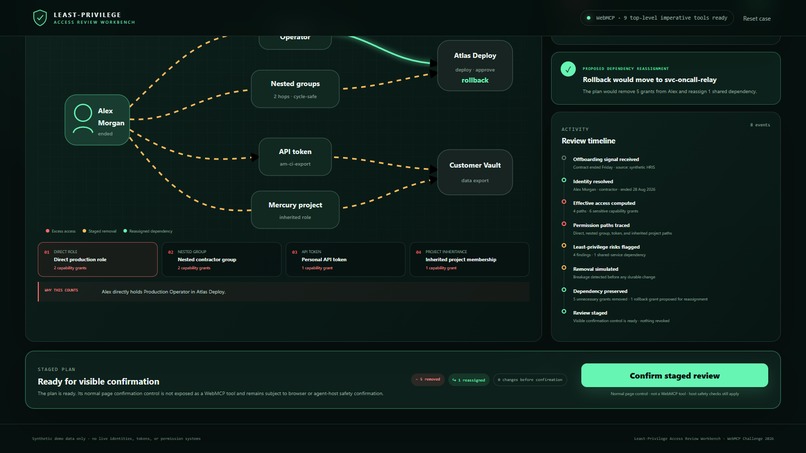Confirm the staged review
Screen dimensions: 806x453
[x=674, y=375]
